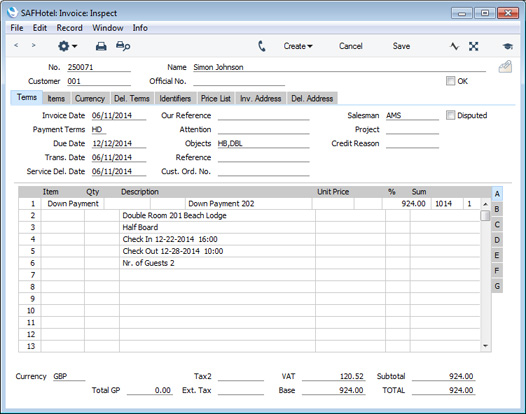The height and width of the screenshot is (414, 526).
Task: Click the Our Reference input field
Action: point(263,115)
